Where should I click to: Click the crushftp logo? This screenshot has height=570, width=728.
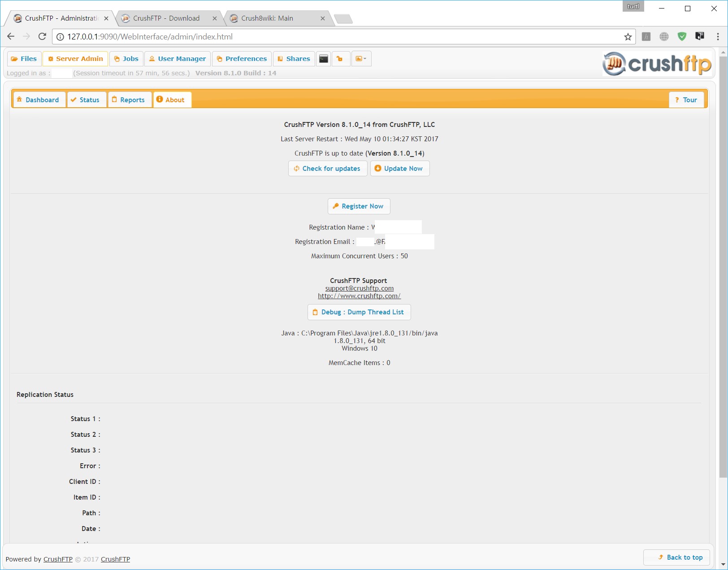[x=657, y=64]
